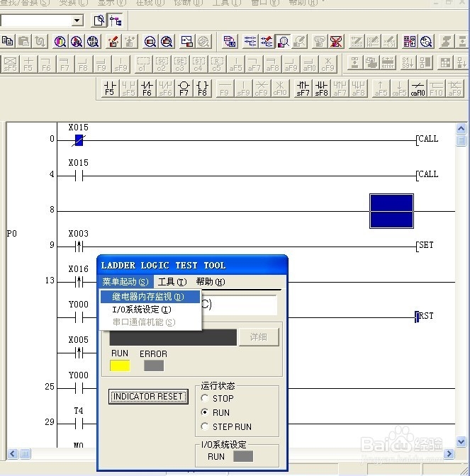Viewport: 470px width, 476px height.
Task: Click the CALL instruction at step 0
Action: pyautogui.click(x=427, y=139)
